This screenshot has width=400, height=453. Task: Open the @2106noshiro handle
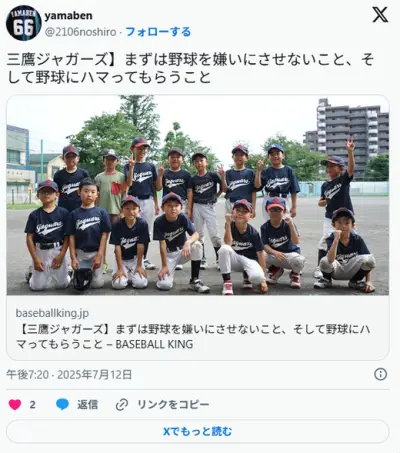[x=80, y=32]
